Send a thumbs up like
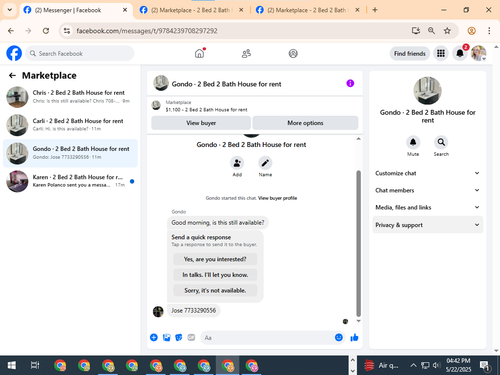The image size is (500, 375). pyautogui.click(x=354, y=338)
